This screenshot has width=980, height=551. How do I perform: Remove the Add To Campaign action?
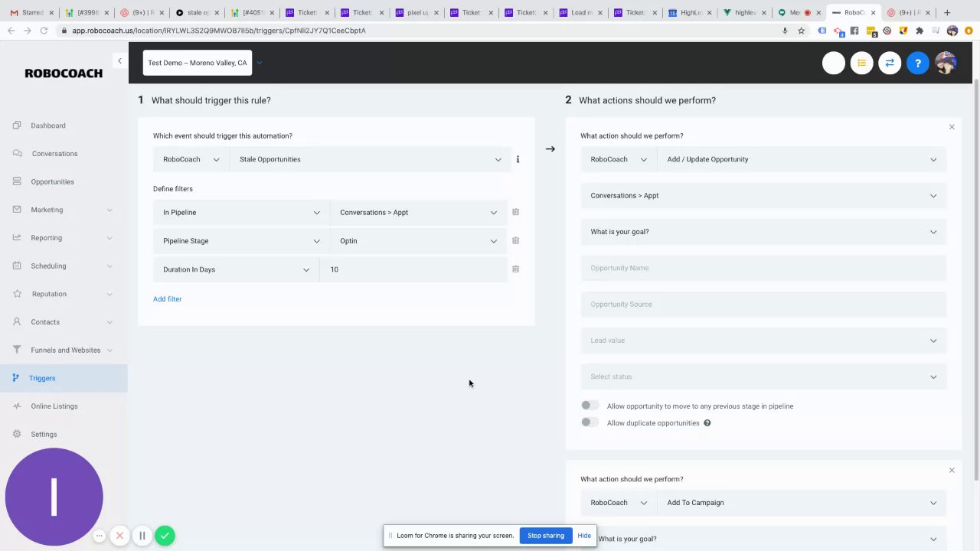(x=952, y=470)
